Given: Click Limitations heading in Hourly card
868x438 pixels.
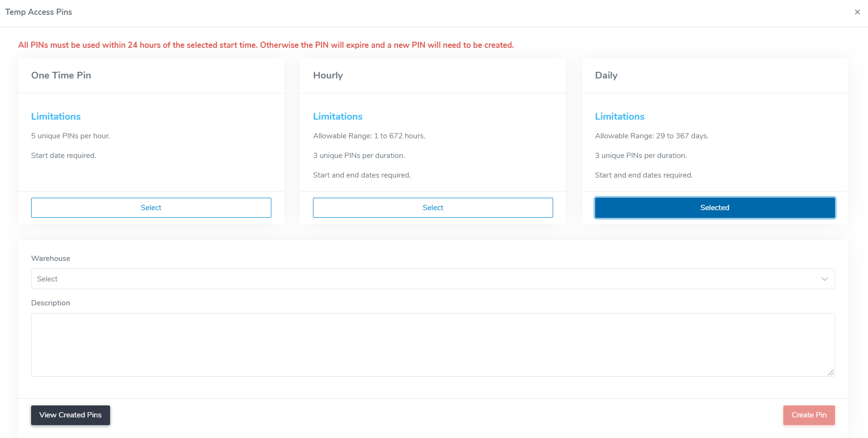Looking at the screenshot, I should (x=338, y=116).
